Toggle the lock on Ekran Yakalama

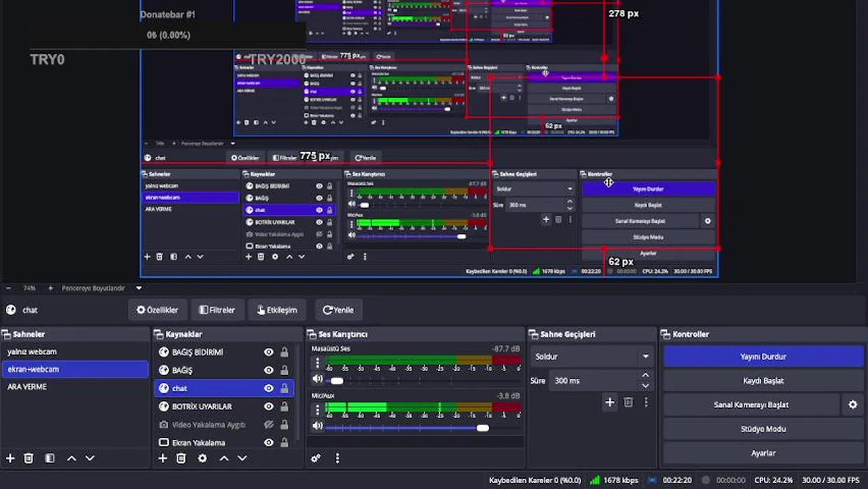(x=285, y=442)
